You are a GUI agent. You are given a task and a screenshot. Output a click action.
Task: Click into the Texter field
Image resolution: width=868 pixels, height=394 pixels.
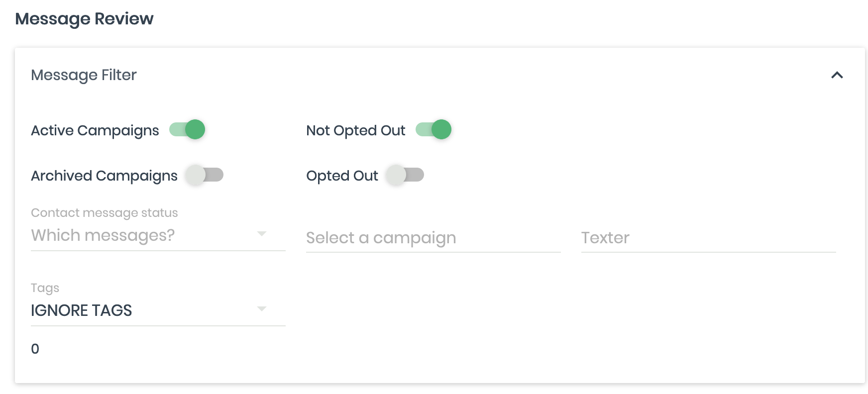click(708, 238)
